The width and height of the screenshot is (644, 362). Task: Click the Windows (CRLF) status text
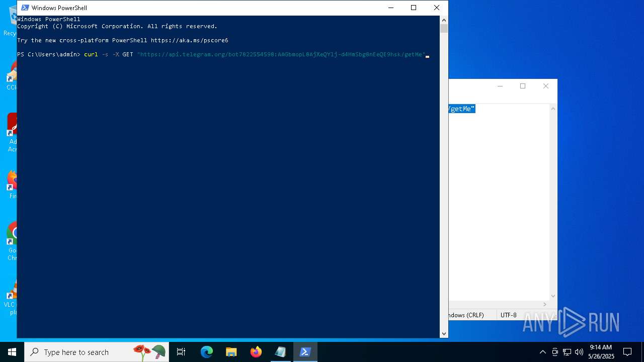(x=466, y=315)
